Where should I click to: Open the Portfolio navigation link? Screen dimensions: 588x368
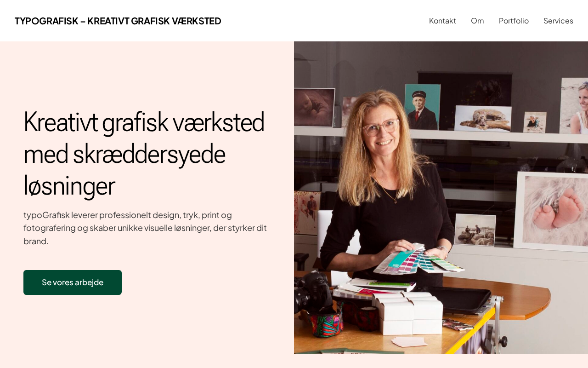tap(514, 21)
